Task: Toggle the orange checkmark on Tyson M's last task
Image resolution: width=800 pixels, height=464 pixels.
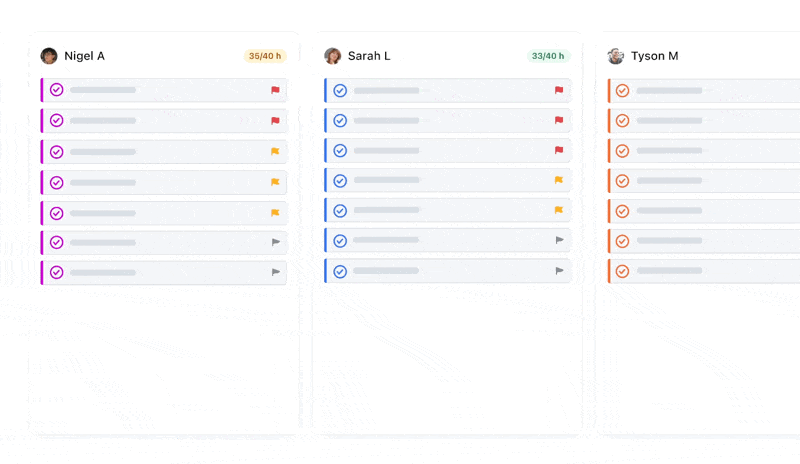Action: coord(622,271)
